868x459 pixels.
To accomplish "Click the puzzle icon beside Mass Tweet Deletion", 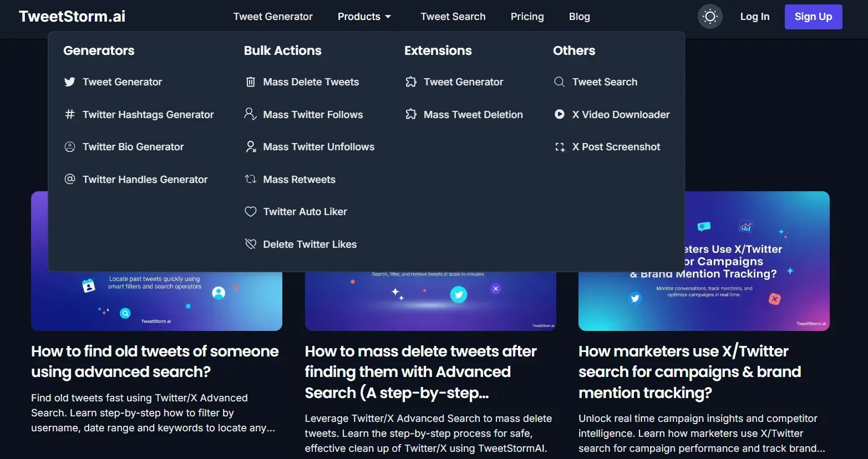I will coord(411,114).
